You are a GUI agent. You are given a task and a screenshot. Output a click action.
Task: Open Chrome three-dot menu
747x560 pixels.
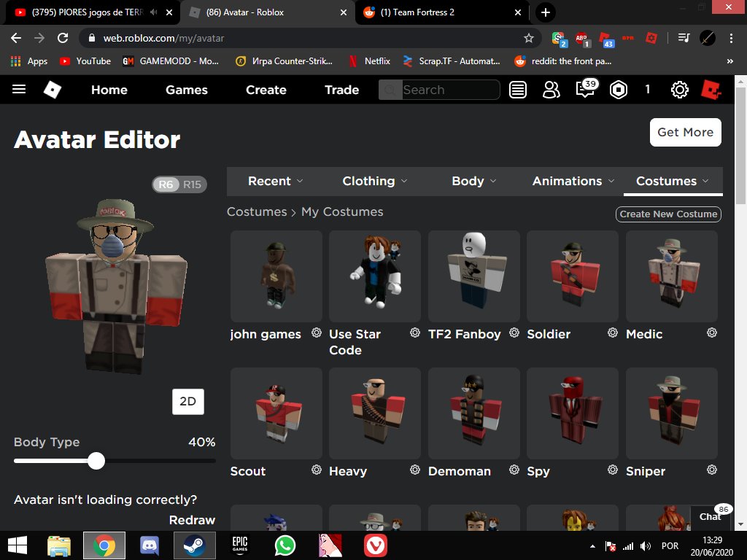click(731, 38)
